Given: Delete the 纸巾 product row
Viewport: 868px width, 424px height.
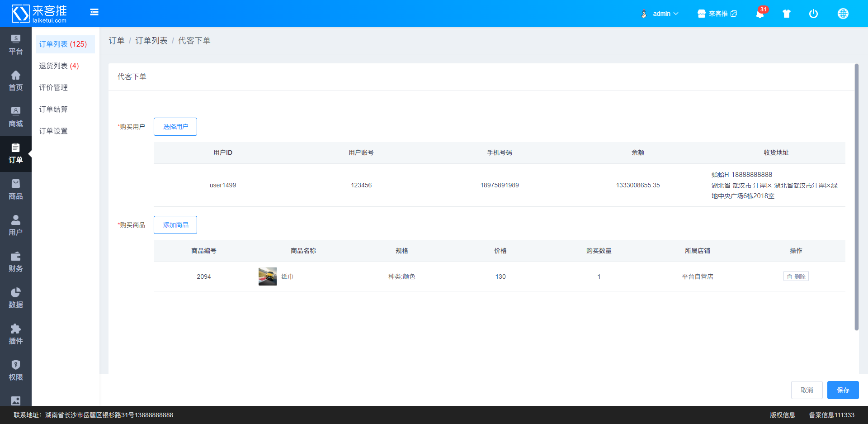Looking at the screenshot, I should coord(796,276).
